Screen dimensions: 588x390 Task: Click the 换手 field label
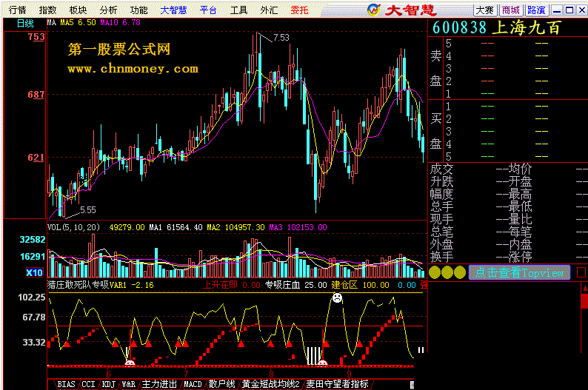pyautogui.click(x=442, y=257)
